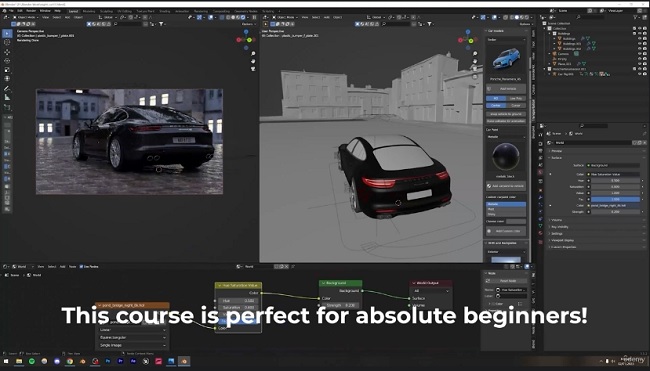Collapse the Surface section in World properties
650x371 pixels.
coord(557,158)
